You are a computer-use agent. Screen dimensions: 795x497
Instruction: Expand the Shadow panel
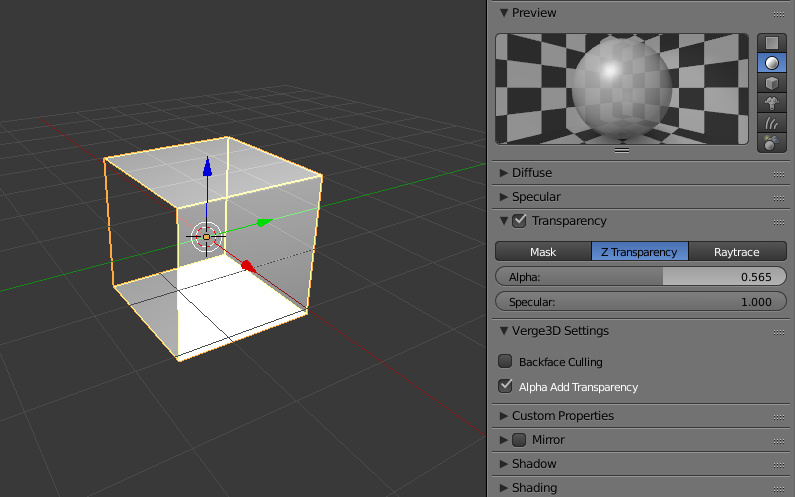click(503, 464)
